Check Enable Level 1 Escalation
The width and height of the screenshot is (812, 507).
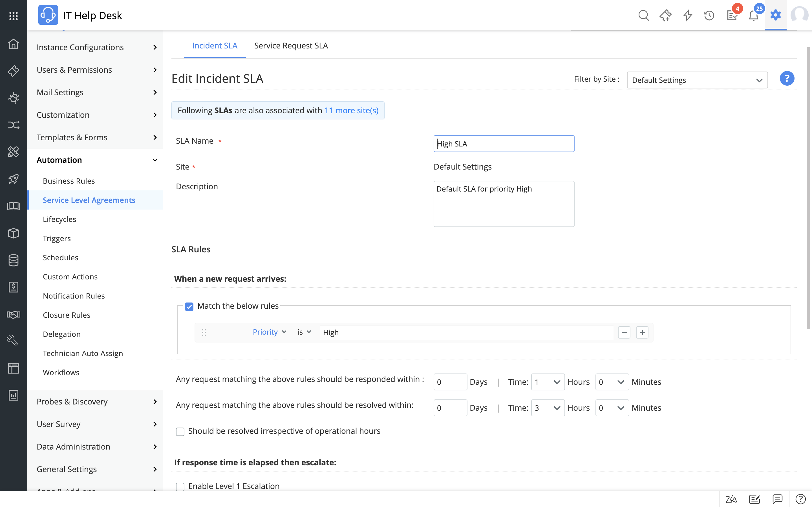pyautogui.click(x=180, y=486)
